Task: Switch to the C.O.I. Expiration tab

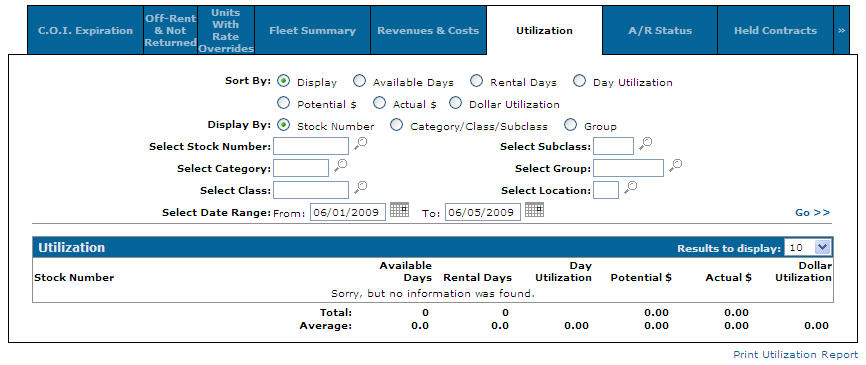Action: point(86,30)
